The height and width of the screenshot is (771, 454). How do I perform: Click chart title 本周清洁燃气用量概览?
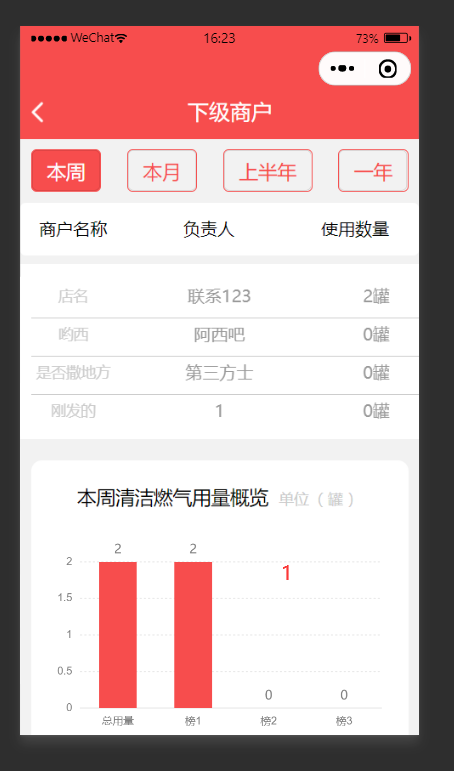point(173,498)
